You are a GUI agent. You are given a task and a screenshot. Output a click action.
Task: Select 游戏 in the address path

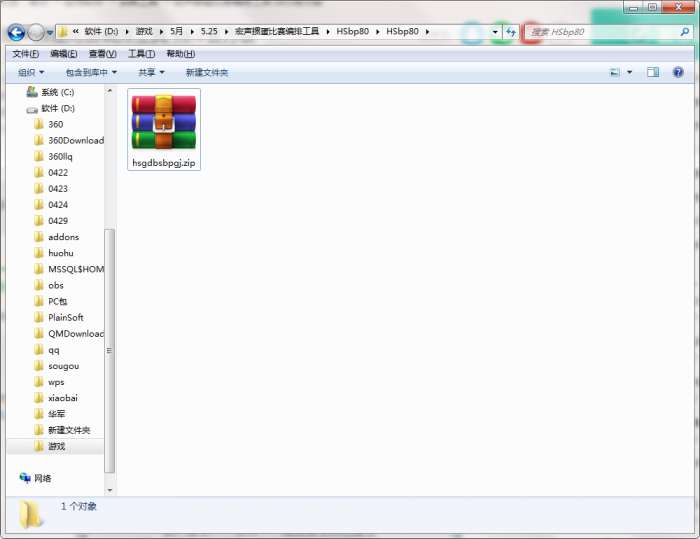144,32
